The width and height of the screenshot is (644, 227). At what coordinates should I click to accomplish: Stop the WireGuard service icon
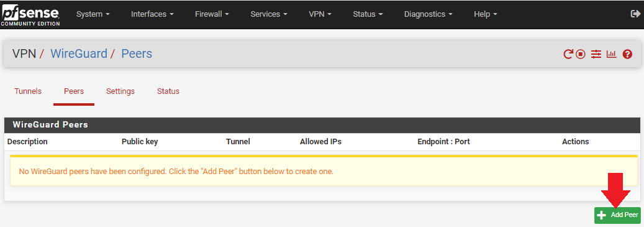click(x=580, y=54)
